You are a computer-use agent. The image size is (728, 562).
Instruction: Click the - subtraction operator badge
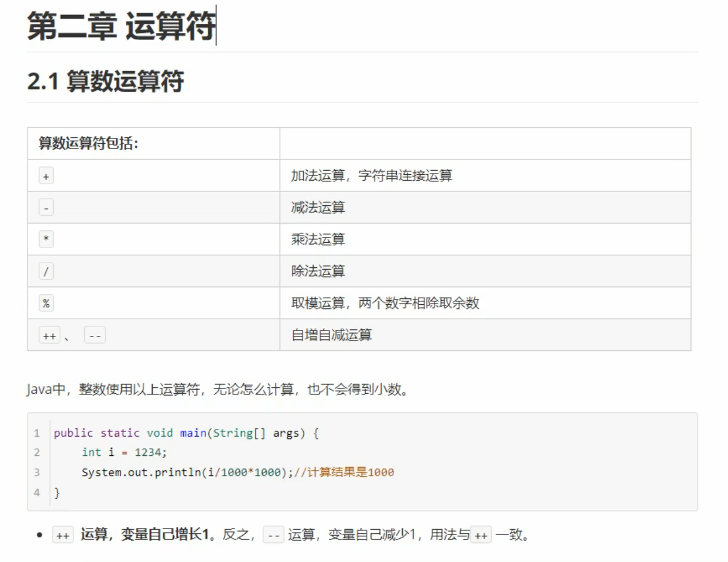pyautogui.click(x=46, y=207)
